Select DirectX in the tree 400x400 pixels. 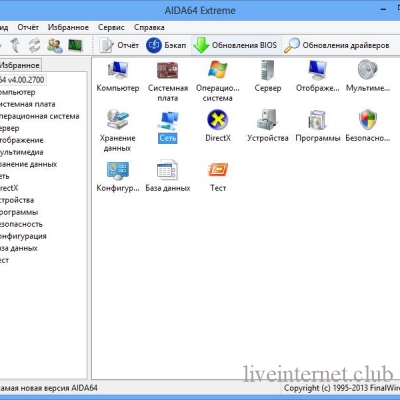click(9, 188)
